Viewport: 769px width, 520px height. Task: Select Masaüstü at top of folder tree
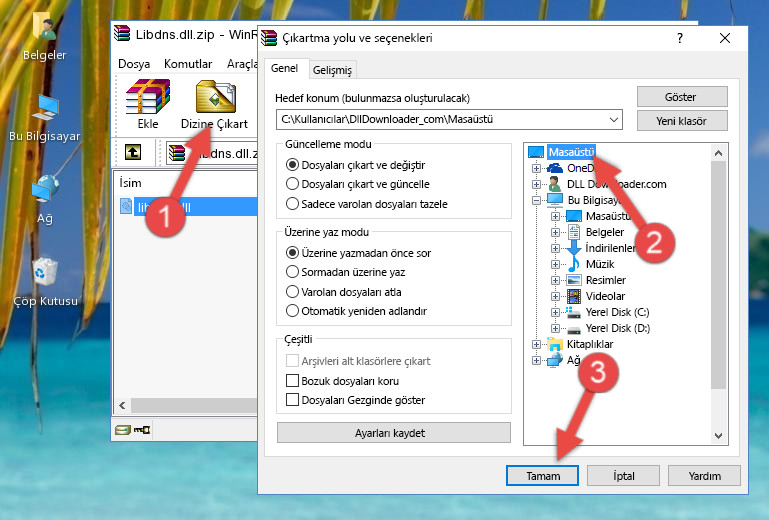(571, 152)
